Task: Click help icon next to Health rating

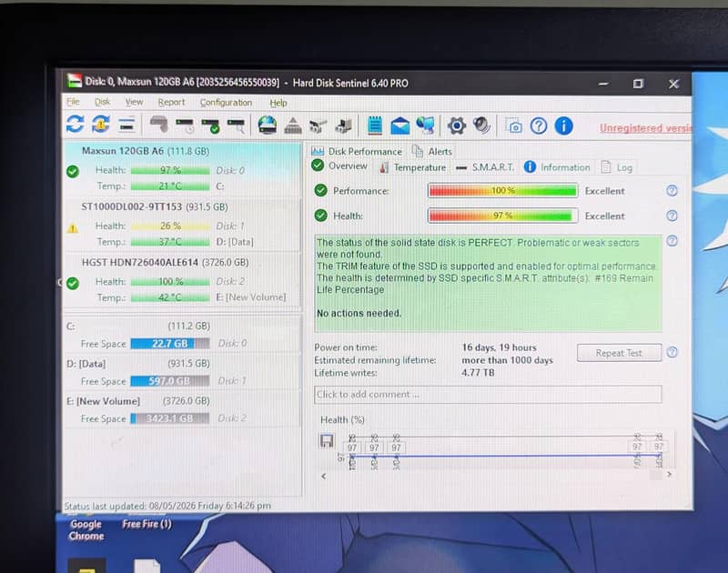Action: [x=672, y=216]
